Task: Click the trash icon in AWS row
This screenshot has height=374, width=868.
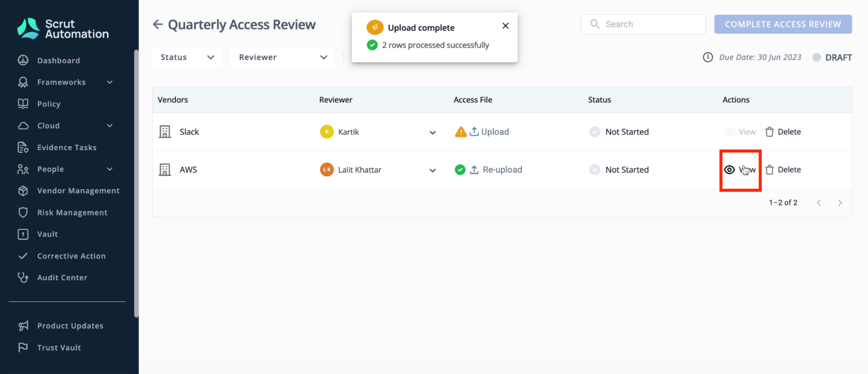Action: tap(769, 169)
